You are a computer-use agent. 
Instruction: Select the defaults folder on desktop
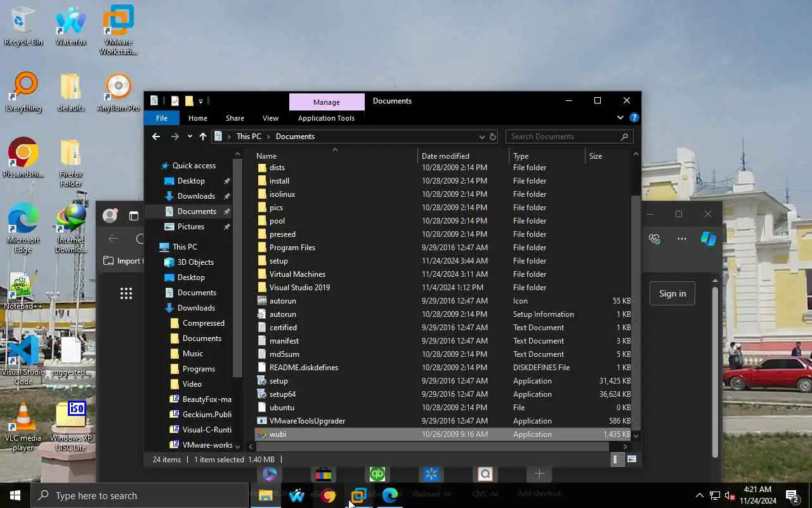coord(71,93)
